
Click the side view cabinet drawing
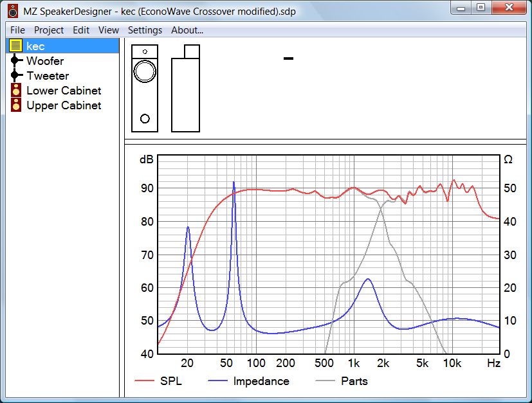point(186,88)
